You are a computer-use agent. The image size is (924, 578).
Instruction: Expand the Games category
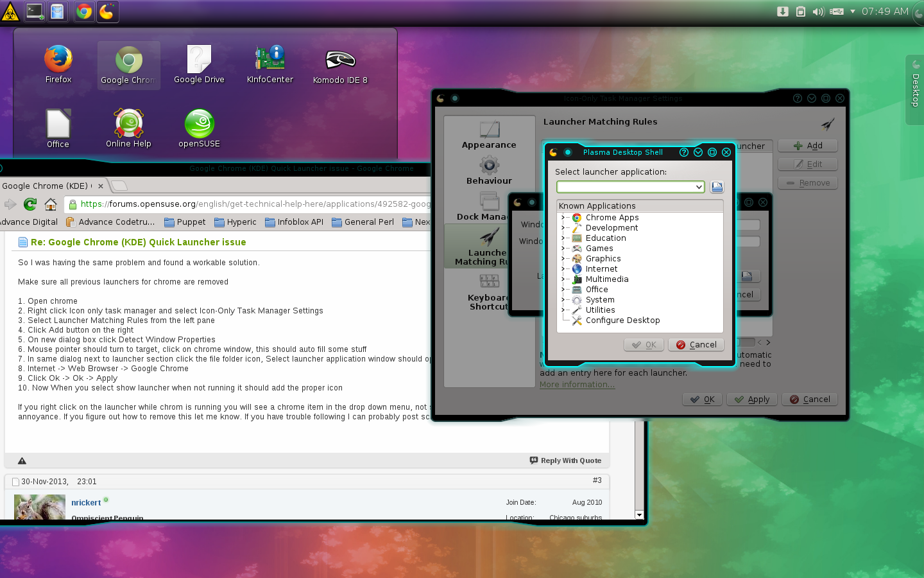pos(563,249)
